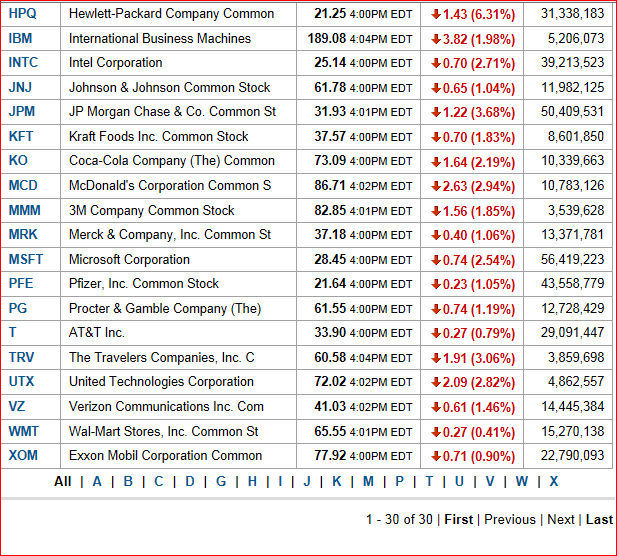Select Exxon Mobil Corporation Common name
617x556 pixels.
(x=165, y=456)
